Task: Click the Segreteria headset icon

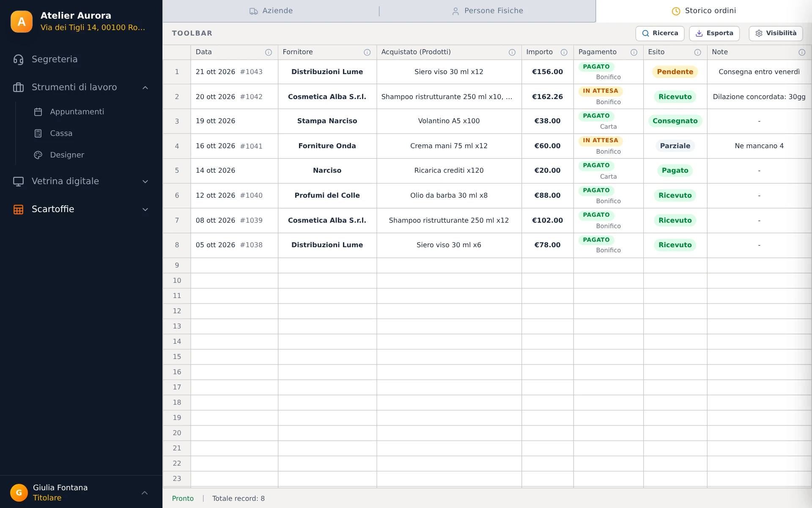Action: pyautogui.click(x=18, y=60)
